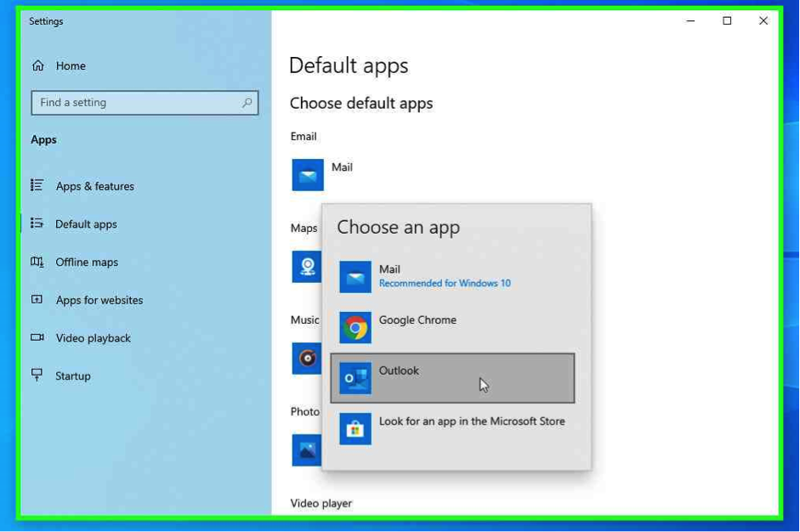Click the Microsoft Store bag icon
Image resolution: width=800 pixels, height=532 pixels.
tap(355, 429)
